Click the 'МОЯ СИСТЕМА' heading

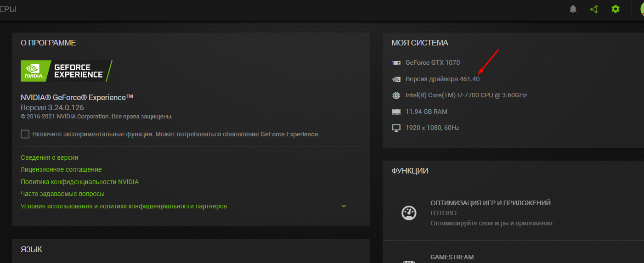tap(420, 43)
